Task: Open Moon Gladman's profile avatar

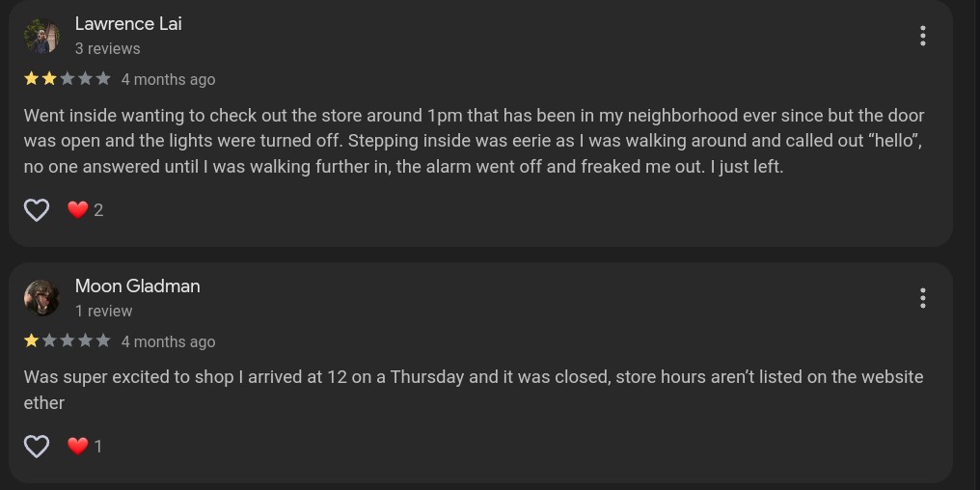Action: click(41, 298)
